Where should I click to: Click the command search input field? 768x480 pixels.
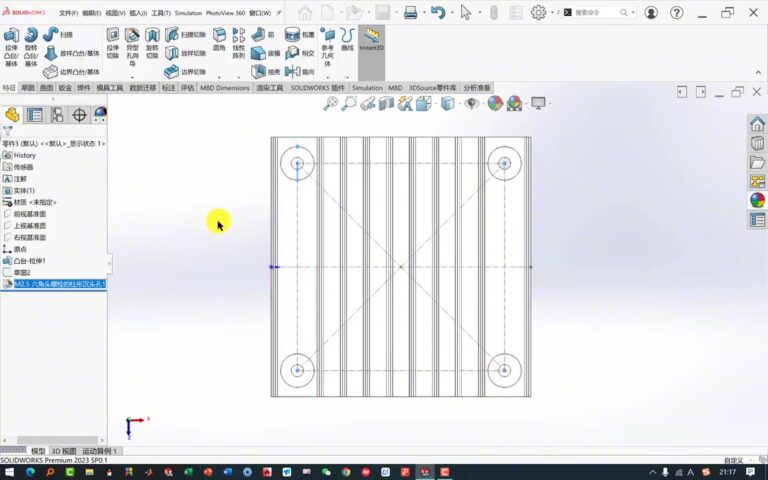pos(595,13)
